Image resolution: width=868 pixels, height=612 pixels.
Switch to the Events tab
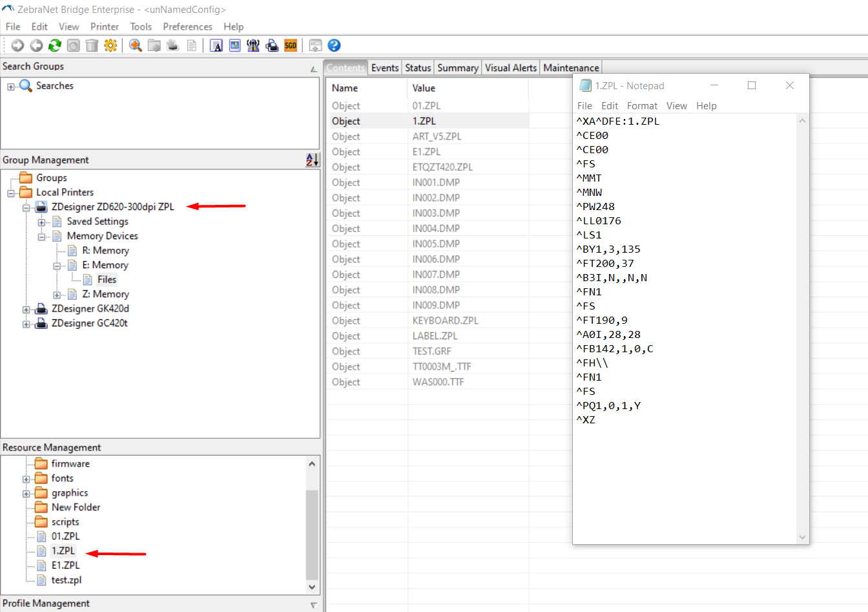[385, 67]
